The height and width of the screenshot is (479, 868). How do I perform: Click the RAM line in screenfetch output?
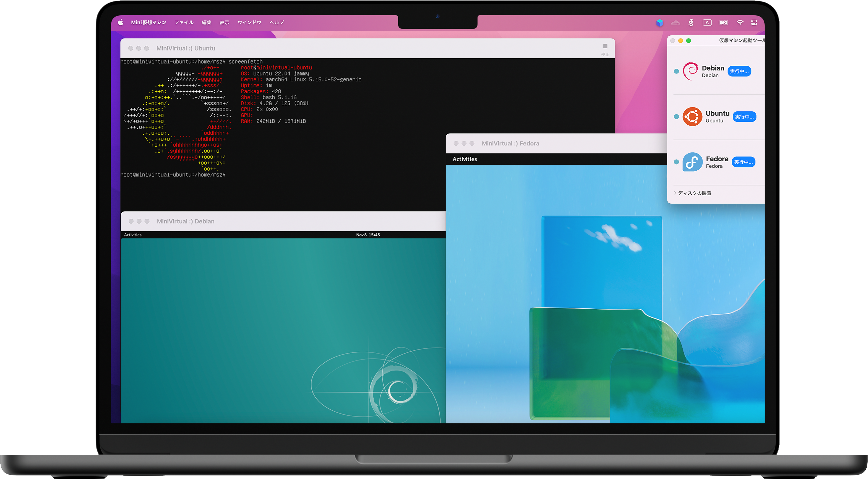point(273,121)
